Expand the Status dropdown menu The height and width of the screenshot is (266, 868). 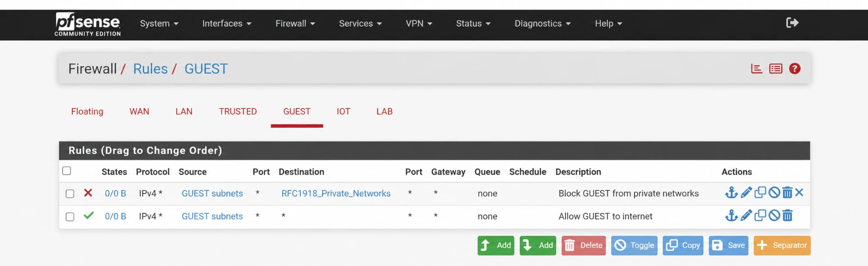(473, 23)
